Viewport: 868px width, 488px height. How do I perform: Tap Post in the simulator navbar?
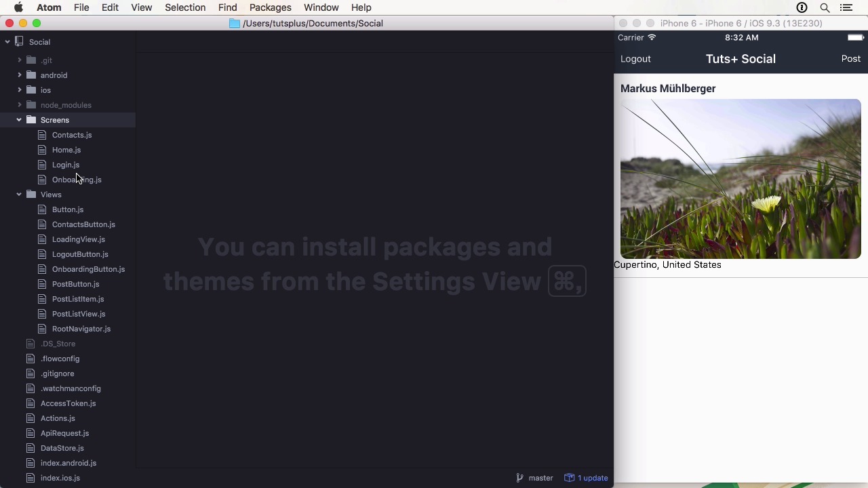[x=851, y=59]
